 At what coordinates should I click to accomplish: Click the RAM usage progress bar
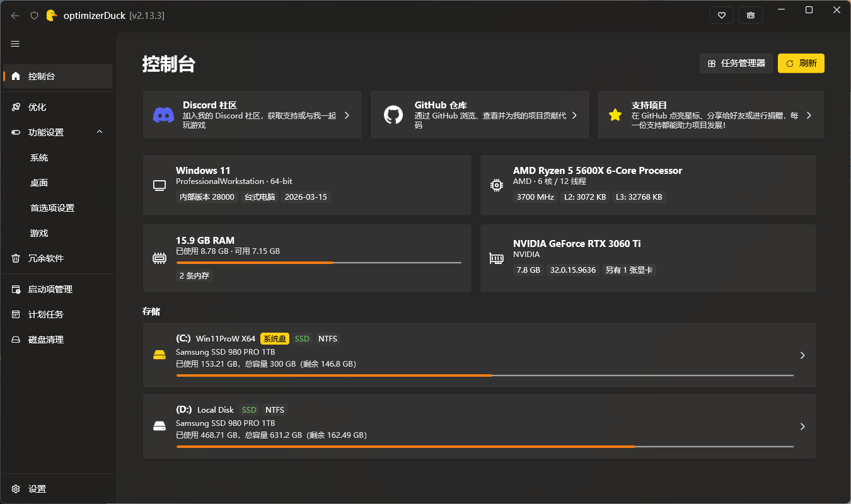(x=318, y=262)
